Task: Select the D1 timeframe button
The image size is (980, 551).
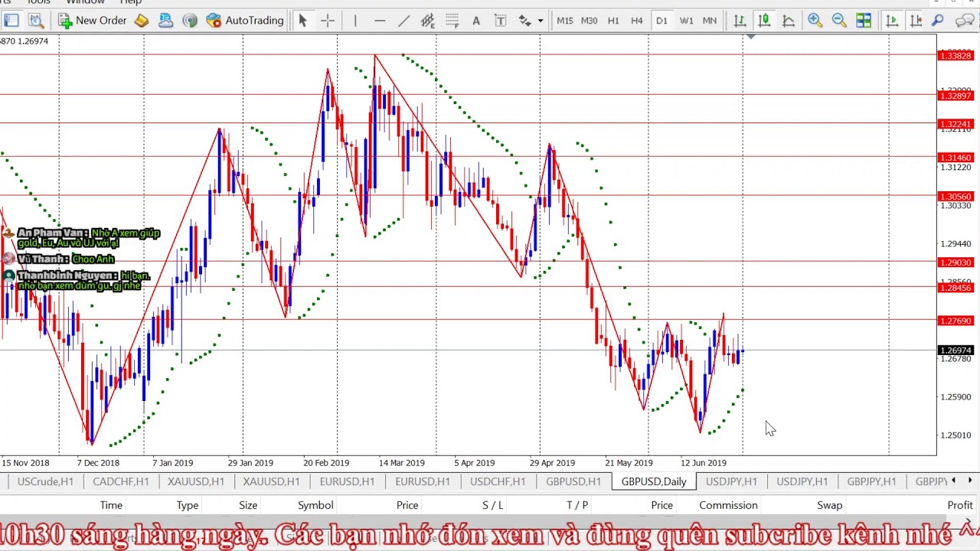Action: pos(661,21)
